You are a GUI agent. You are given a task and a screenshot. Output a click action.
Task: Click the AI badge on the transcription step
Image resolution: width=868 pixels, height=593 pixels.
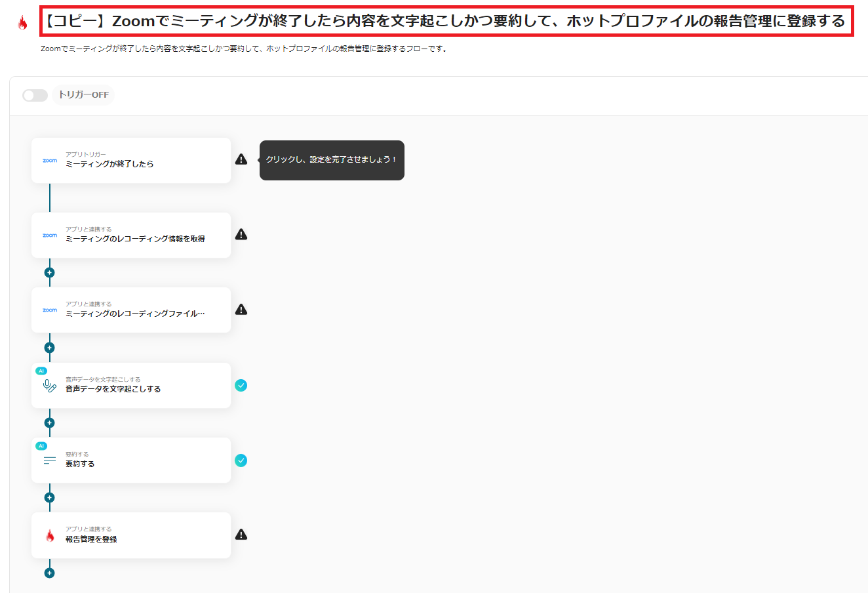42,370
